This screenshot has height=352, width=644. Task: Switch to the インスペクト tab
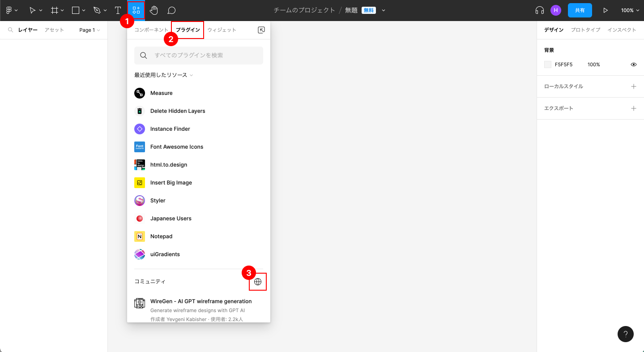coord(622,30)
